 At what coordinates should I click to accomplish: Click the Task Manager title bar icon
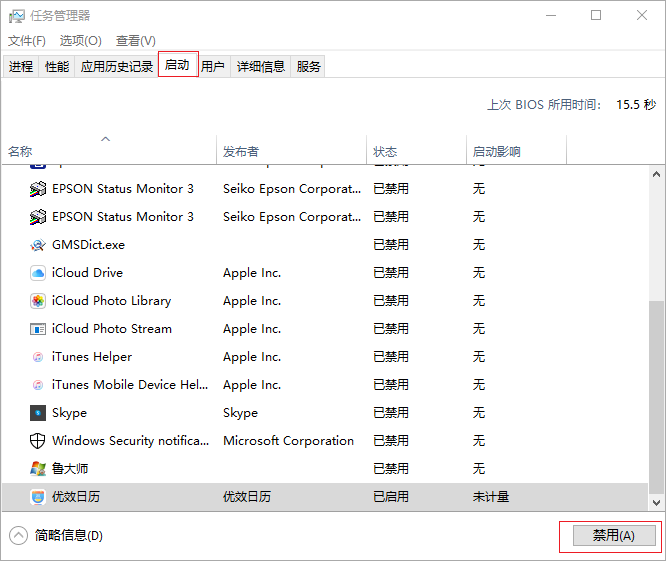[x=17, y=16]
